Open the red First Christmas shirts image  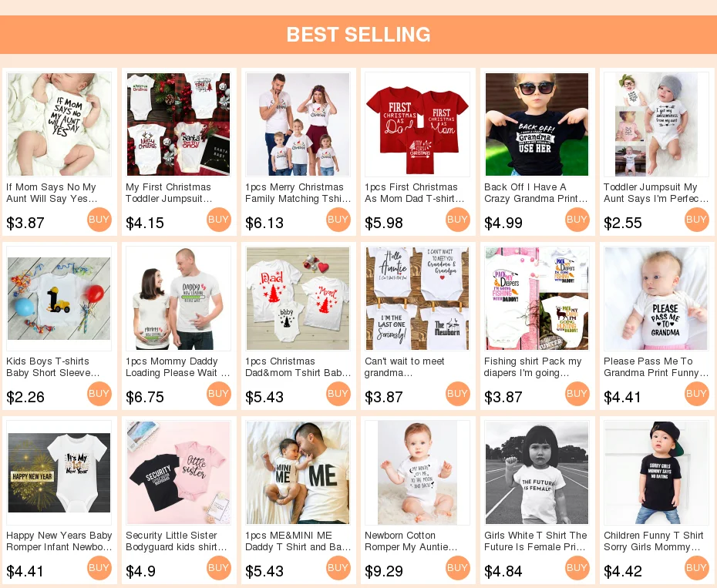click(418, 124)
